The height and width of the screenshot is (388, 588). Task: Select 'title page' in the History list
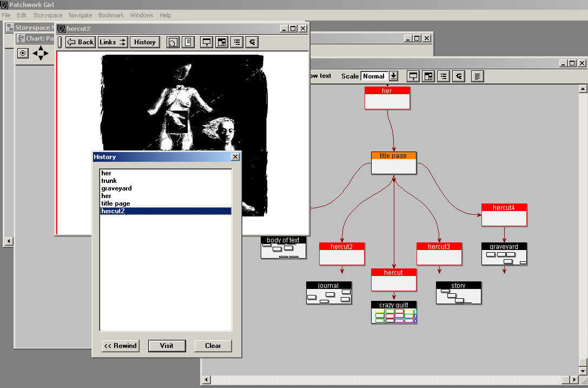click(x=166, y=203)
